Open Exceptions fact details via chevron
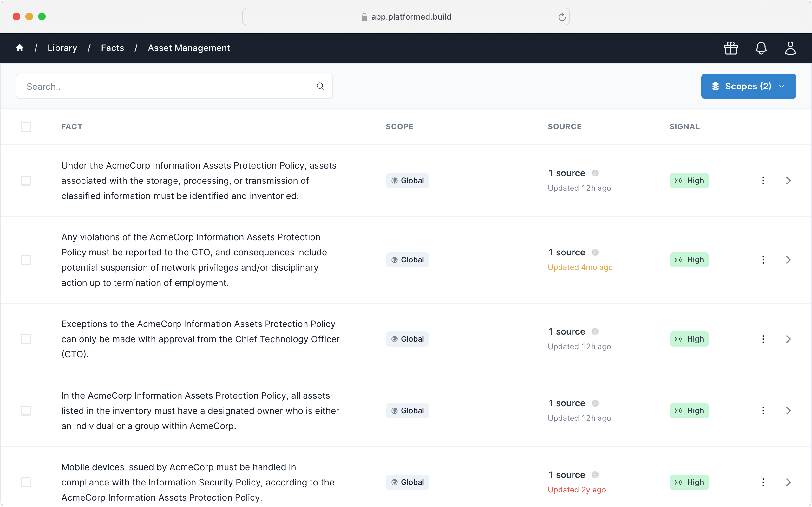This screenshot has width=812, height=507. pyautogui.click(x=788, y=339)
